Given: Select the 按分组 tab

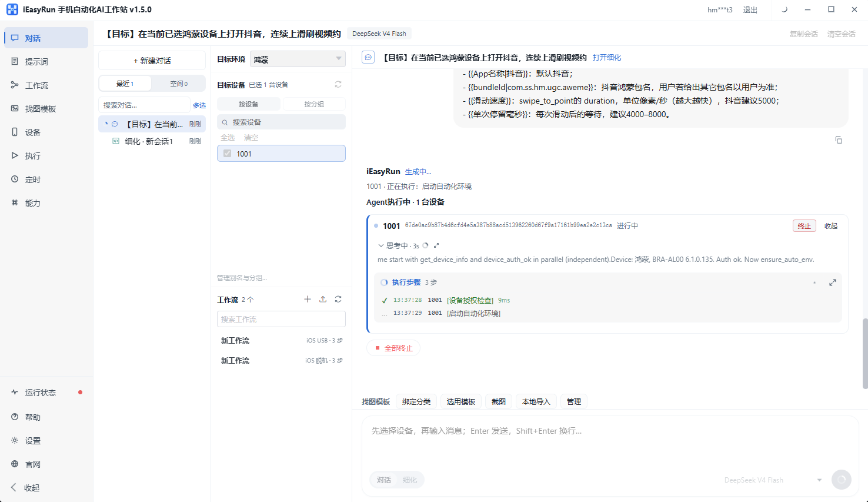Looking at the screenshot, I should pyautogui.click(x=314, y=104).
